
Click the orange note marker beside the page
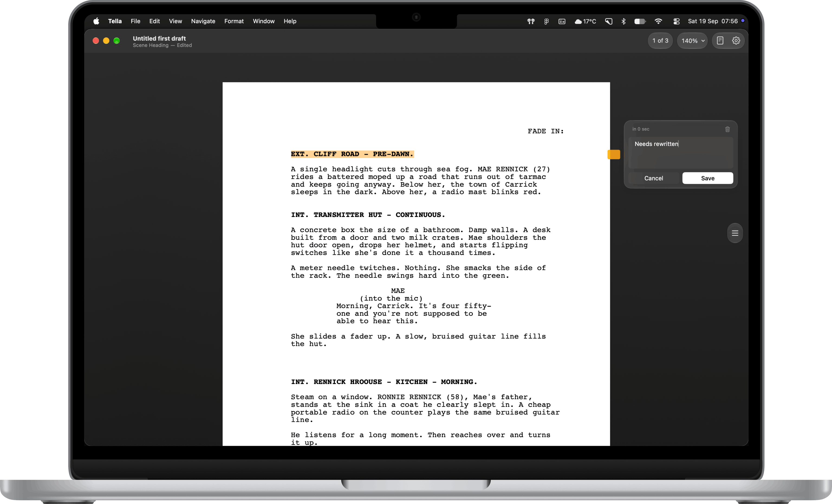pos(613,154)
